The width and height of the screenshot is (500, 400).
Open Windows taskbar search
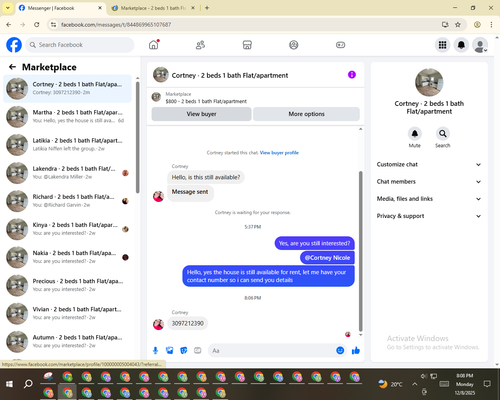click(28, 384)
